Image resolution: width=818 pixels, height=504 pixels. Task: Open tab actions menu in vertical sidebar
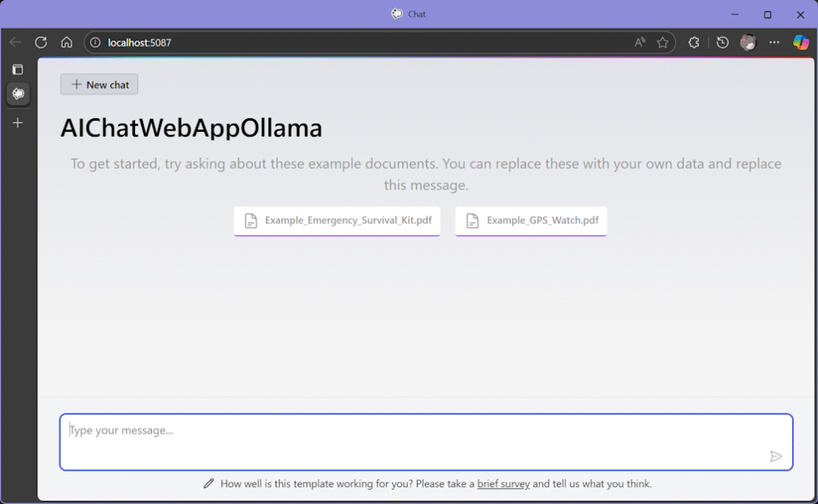pyautogui.click(x=18, y=69)
